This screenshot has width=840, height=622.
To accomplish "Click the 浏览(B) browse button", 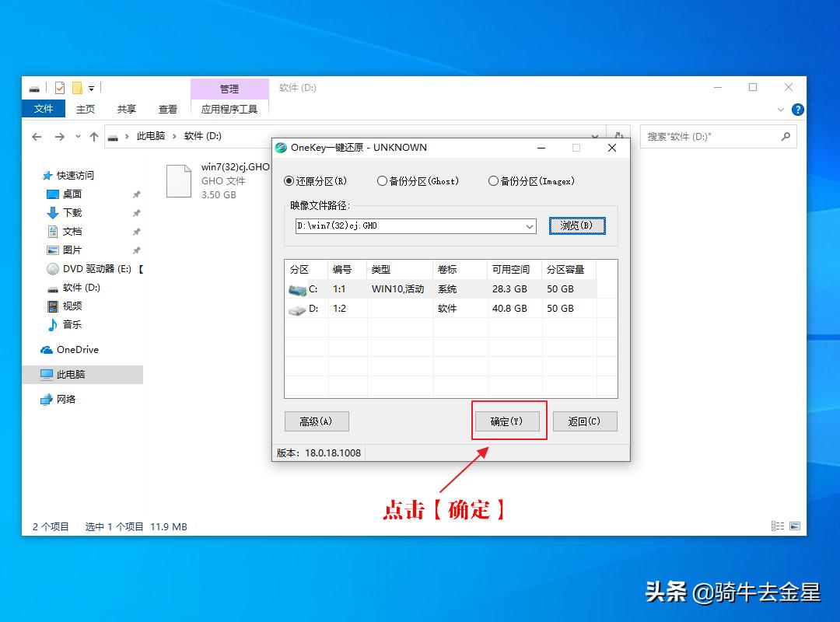I will 577,225.
